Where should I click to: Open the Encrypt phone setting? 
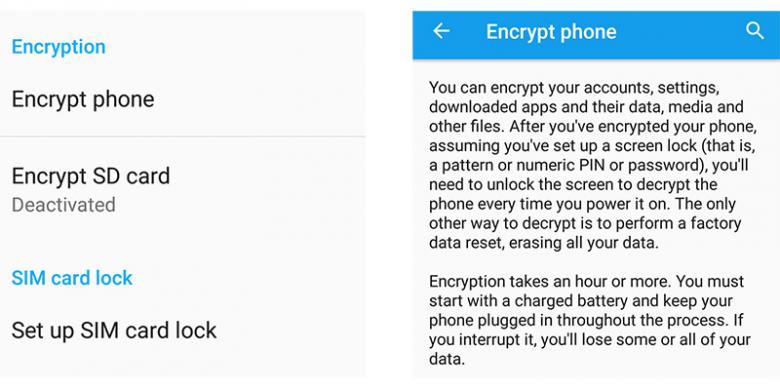pyautogui.click(x=182, y=99)
